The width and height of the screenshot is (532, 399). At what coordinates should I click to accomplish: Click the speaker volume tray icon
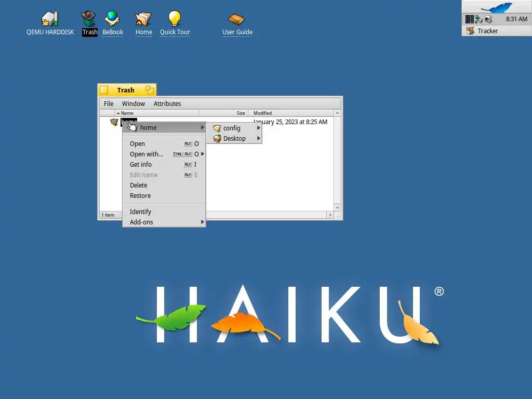tap(488, 19)
